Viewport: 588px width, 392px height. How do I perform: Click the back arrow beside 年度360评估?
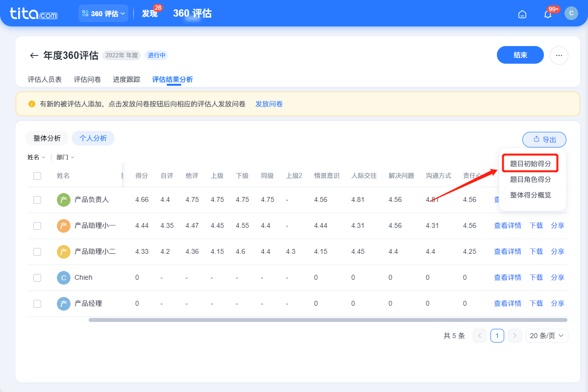[33, 55]
